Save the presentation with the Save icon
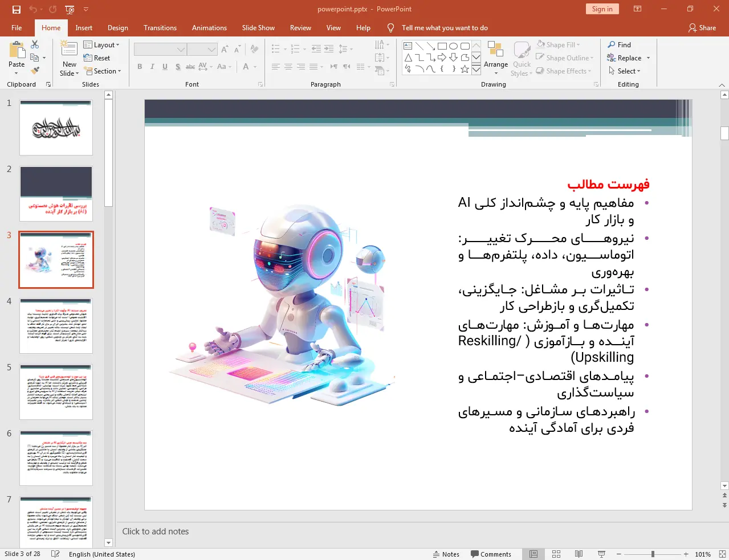This screenshot has width=729, height=560. (16, 9)
